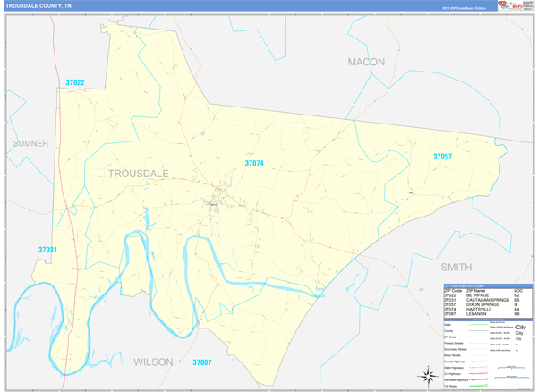The height and width of the screenshot is (392, 537).
Task: Click the 37087 ZIP code label
Action: [202, 362]
